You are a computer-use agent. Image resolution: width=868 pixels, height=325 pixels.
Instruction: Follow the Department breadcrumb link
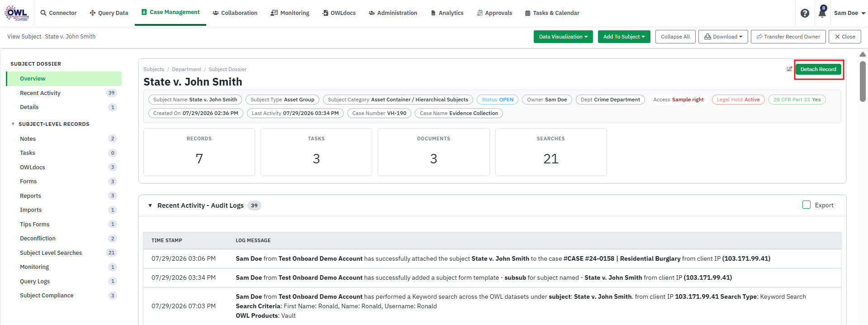click(x=186, y=69)
